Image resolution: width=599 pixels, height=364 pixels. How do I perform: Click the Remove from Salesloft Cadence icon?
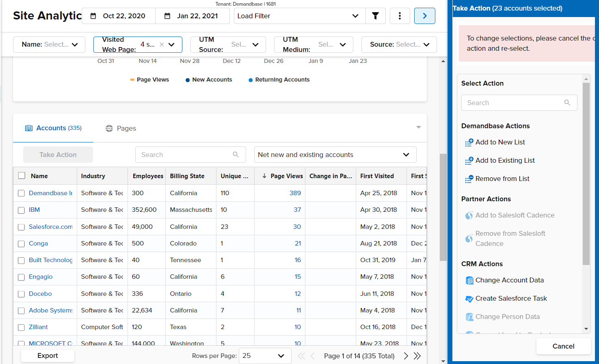(469, 239)
